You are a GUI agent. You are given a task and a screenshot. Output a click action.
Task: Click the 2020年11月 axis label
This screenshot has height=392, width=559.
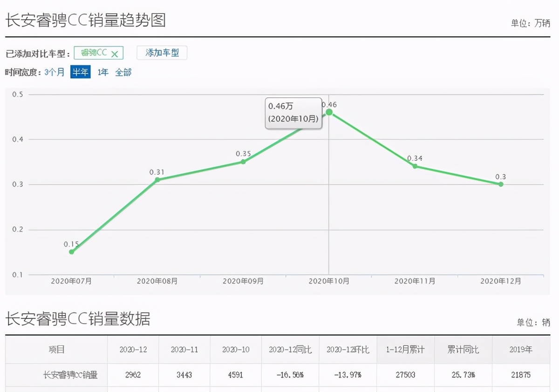pos(415,281)
